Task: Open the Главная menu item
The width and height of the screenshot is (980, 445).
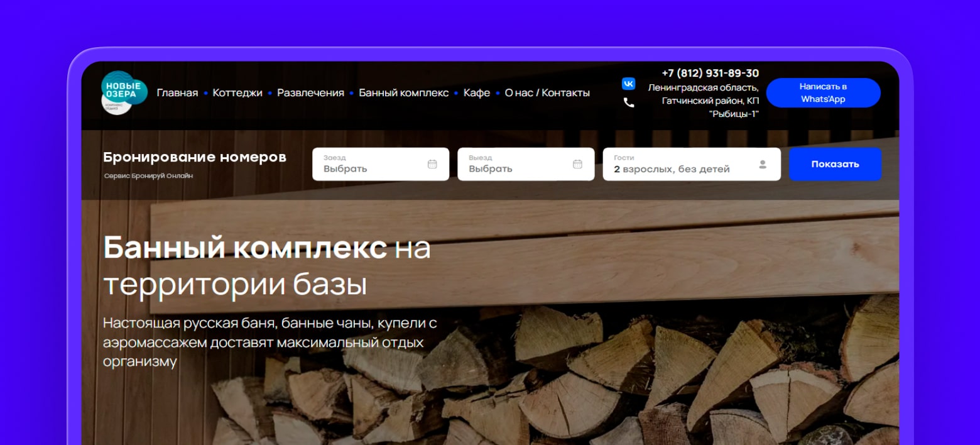Action: tap(177, 93)
